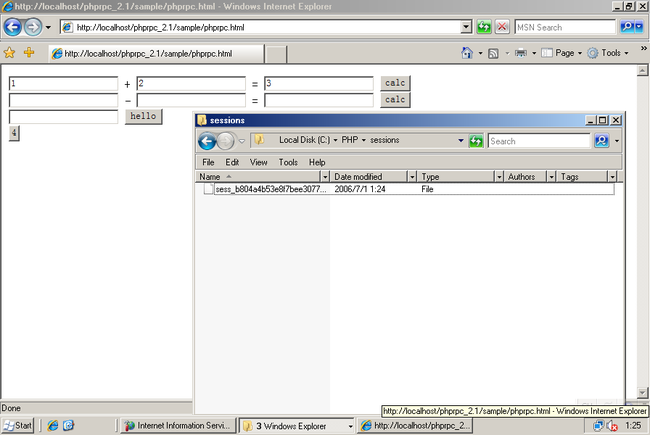Click the IE back navigation button
Screen dimensions: 650x435
coord(12,27)
